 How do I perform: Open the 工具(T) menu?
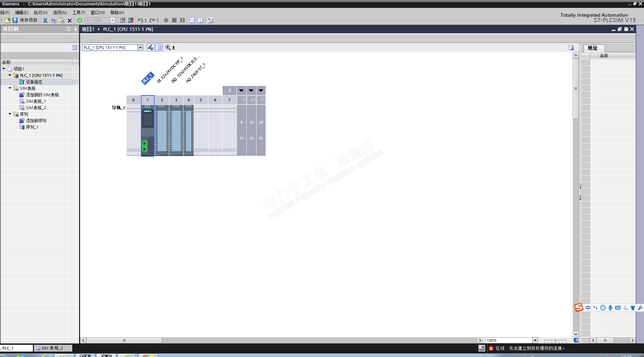(79, 13)
